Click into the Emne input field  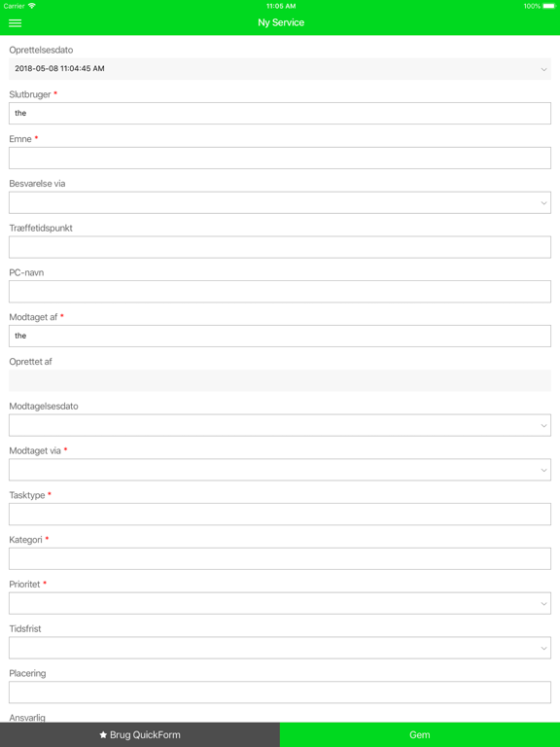tap(280, 159)
